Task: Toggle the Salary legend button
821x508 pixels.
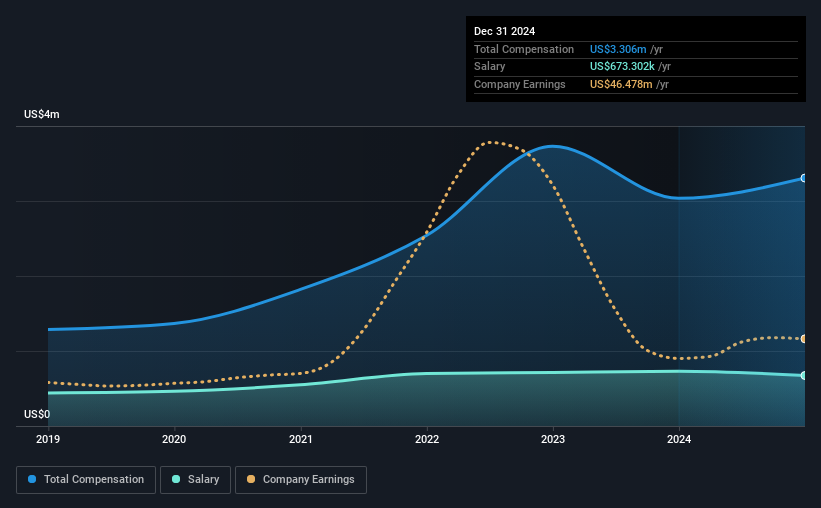Action: 195,480
